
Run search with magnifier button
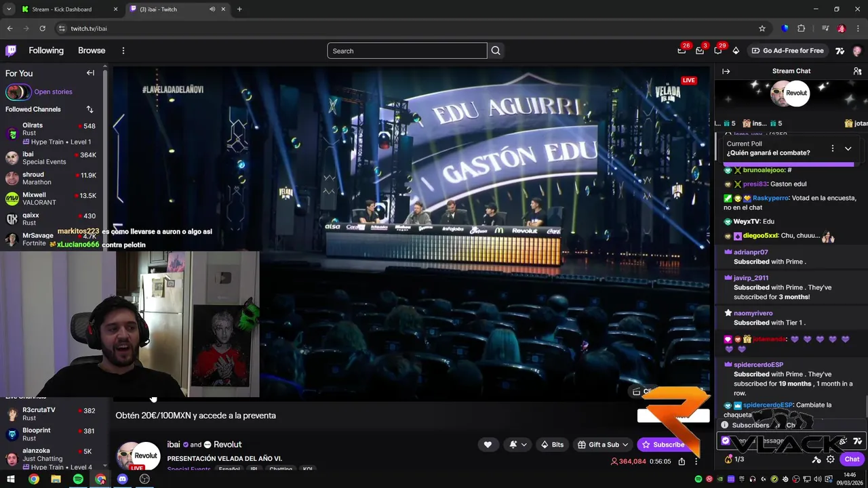pyautogui.click(x=496, y=51)
